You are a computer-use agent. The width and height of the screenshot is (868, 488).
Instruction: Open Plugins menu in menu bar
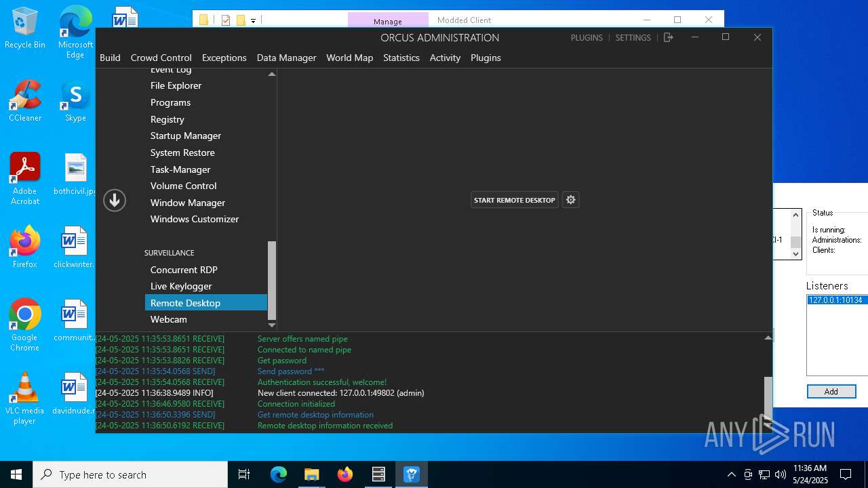click(486, 58)
